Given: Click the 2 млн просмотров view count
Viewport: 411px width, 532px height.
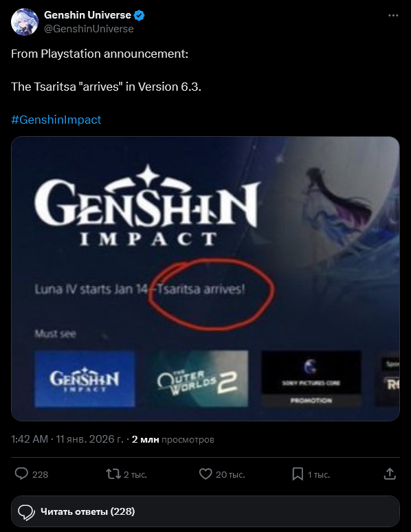Looking at the screenshot, I should 173,439.
